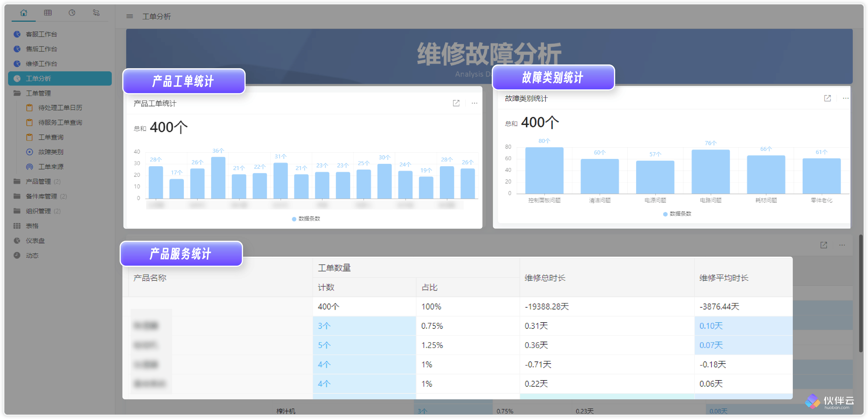Viewport: 868px width, 419px height.
Task: Toggle 数据条数 legend in 产品工单统计
Action: (306, 219)
